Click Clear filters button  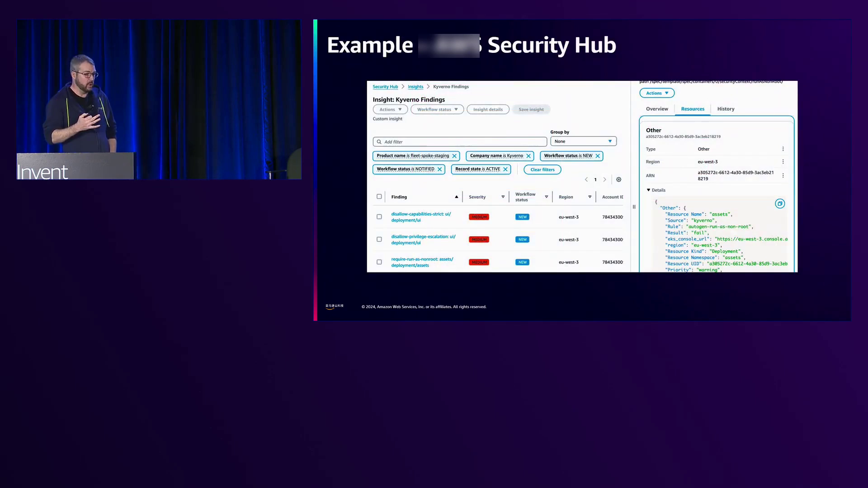point(542,169)
